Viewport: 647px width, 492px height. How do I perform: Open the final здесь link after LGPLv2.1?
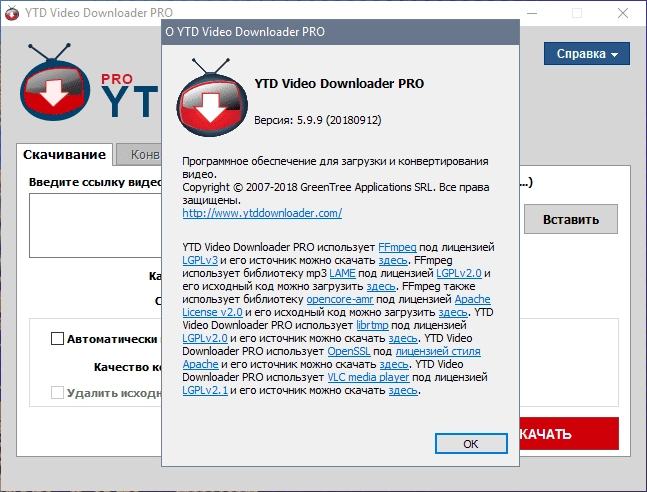click(x=403, y=390)
